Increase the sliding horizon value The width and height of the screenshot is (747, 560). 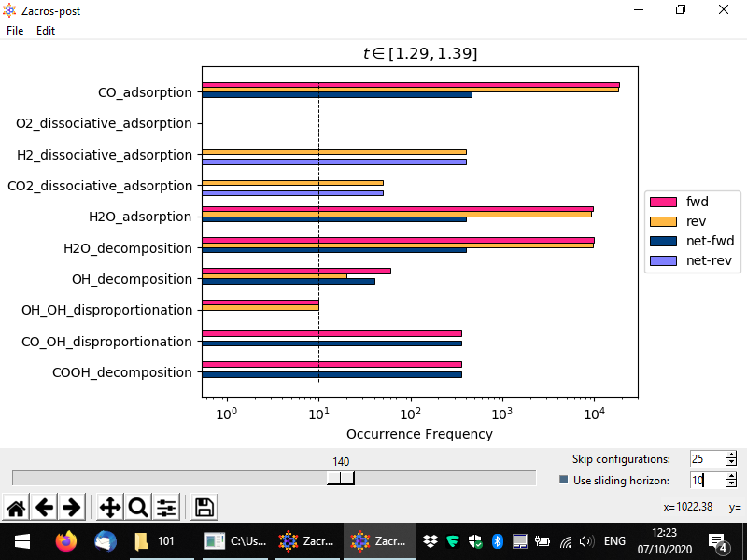click(731, 476)
